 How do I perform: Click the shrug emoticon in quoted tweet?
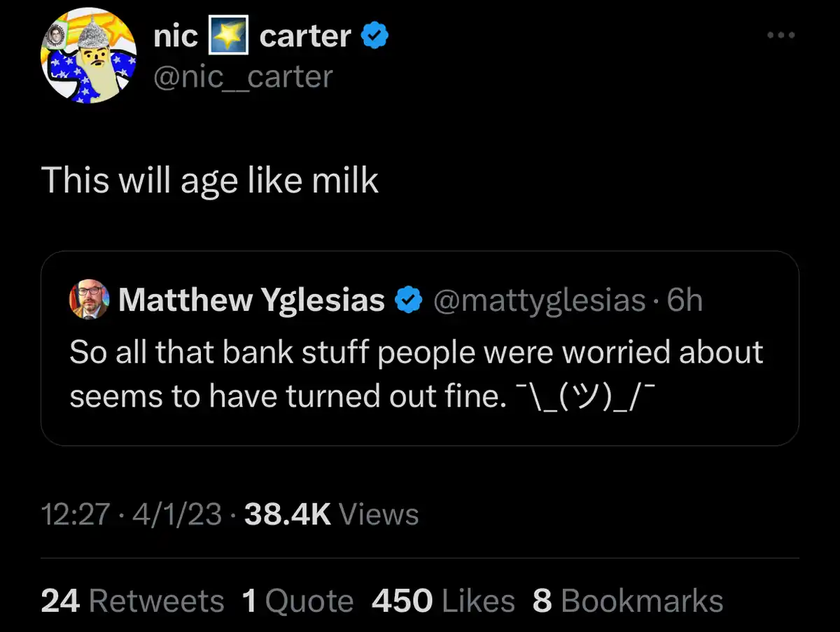tap(584, 396)
